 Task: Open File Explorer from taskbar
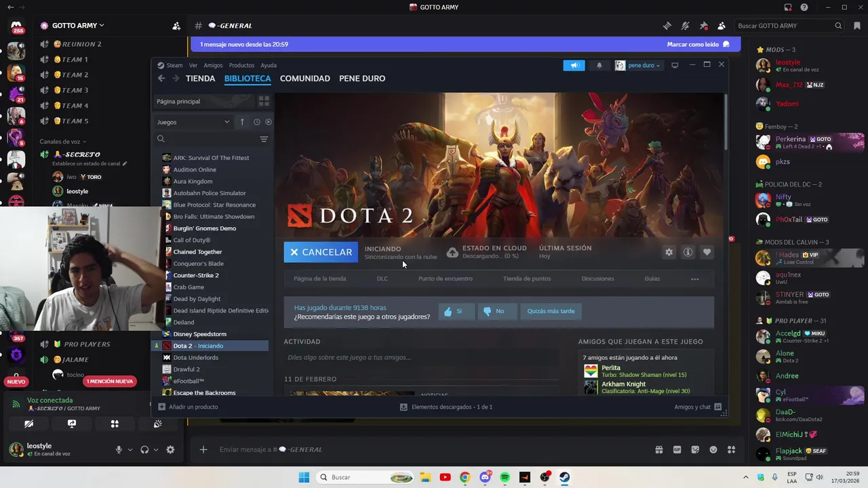pos(425,477)
